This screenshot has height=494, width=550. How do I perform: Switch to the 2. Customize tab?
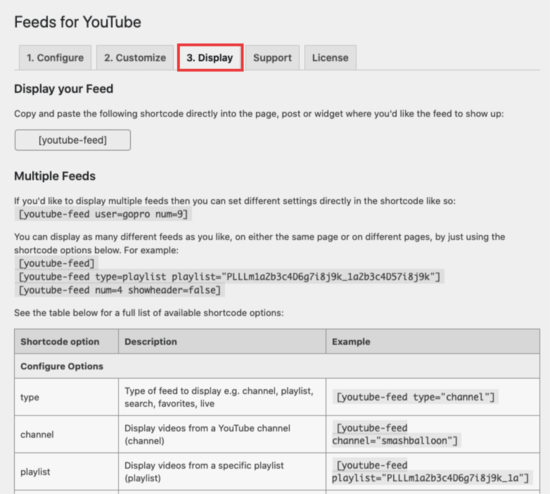point(135,58)
